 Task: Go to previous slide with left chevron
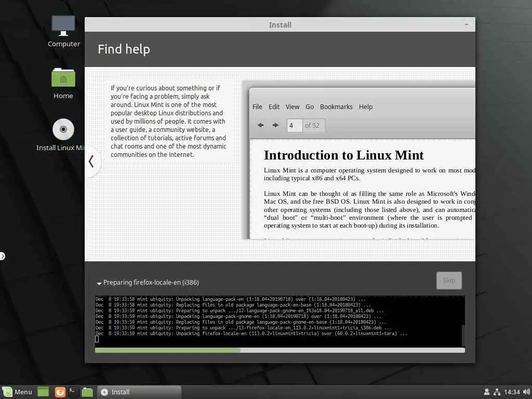pyautogui.click(x=91, y=161)
